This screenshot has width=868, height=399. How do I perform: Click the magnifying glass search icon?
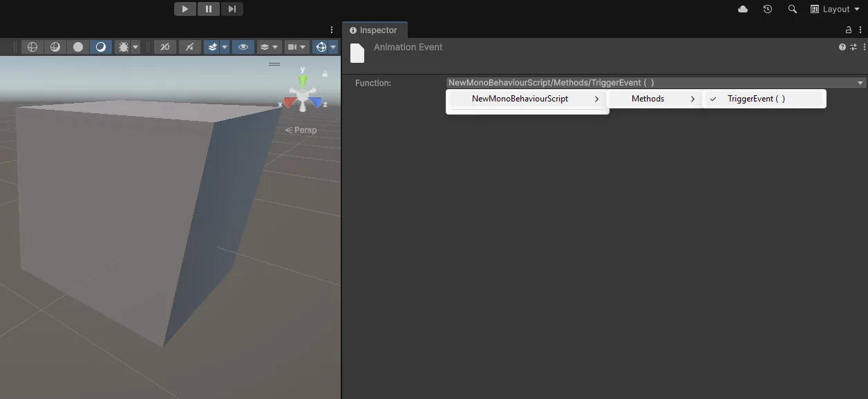click(x=793, y=9)
